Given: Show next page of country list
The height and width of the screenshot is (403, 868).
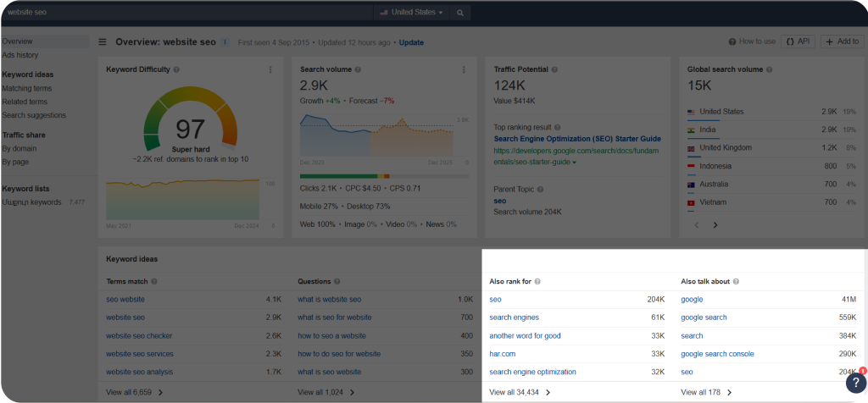Looking at the screenshot, I should (715, 225).
